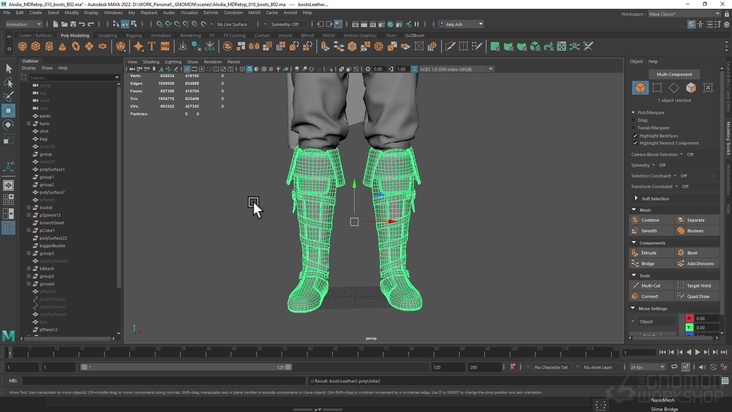Select Pick/Marquee radio option
The height and width of the screenshot is (412, 732).
pyautogui.click(x=633, y=112)
